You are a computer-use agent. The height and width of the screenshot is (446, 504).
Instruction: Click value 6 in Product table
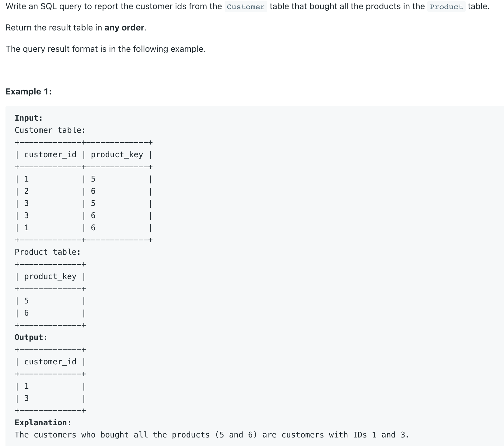(x=26, y=313)
